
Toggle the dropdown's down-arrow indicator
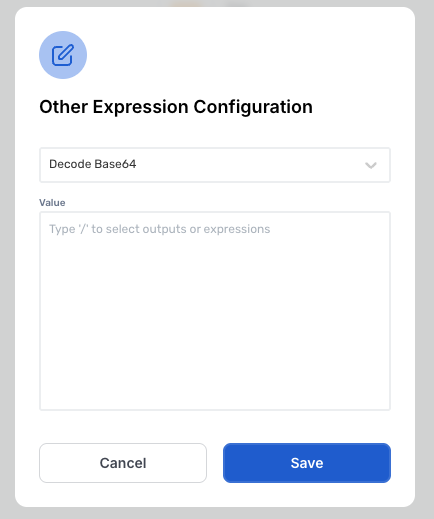pyautogui.click(x=371, y=165)
